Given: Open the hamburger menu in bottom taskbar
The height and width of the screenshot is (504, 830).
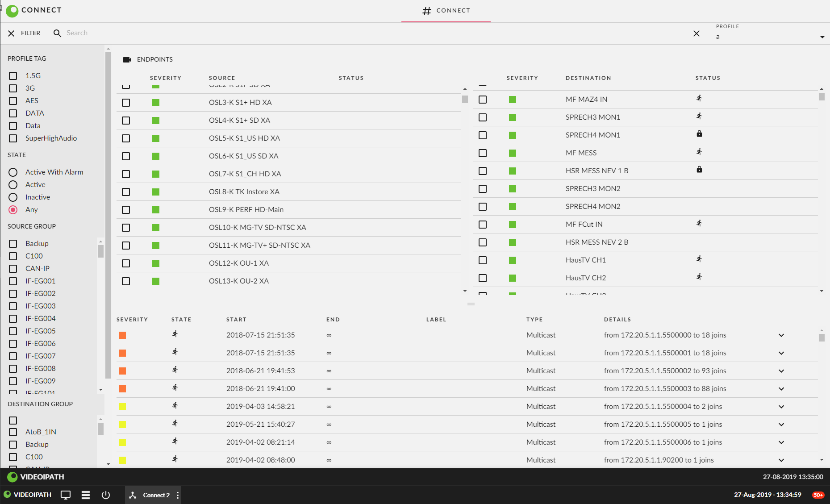Looking at the screenshot, I should [86, 495].
